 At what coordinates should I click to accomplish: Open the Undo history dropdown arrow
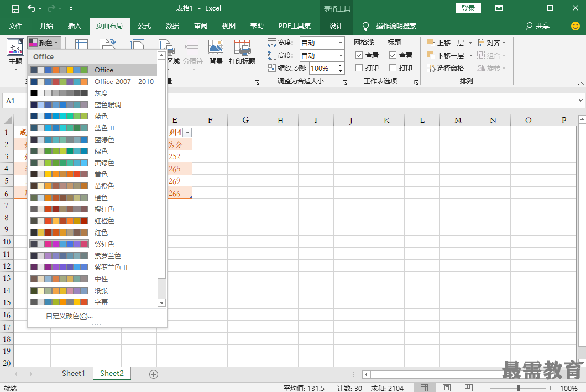pyautogui.click(x=40, y=8)
